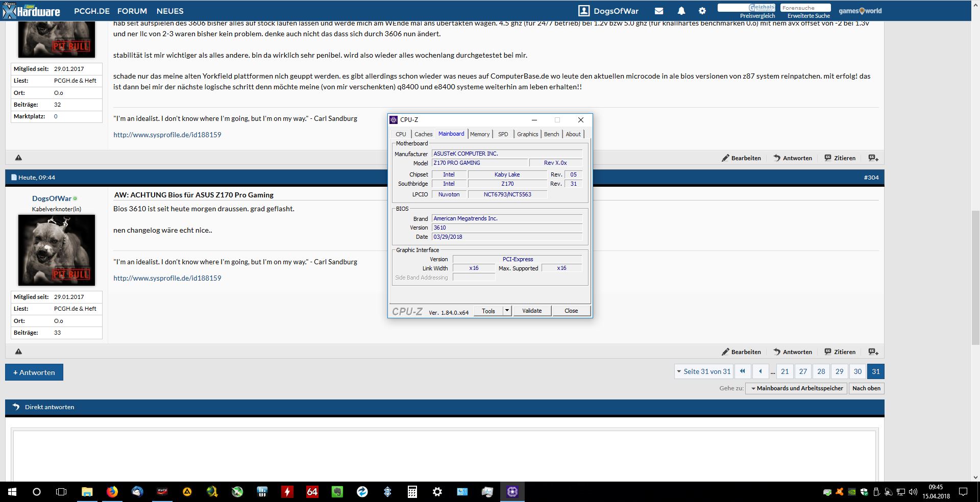This screenshot has height=502, width=980.
Task: Open the red lightning bolt app on the taskbar
Action: coord(287,492)
